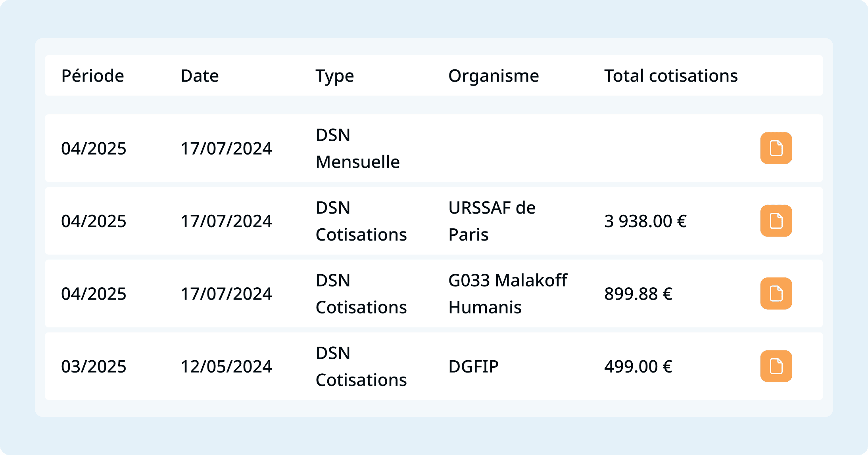Image resolution: width=868 pixels, height=455 pixels.
Task: Click the Type column header
Action: [334, 76]
